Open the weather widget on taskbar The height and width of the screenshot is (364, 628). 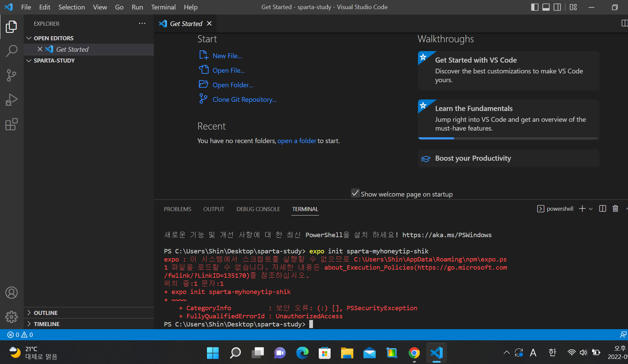(33, 353)
